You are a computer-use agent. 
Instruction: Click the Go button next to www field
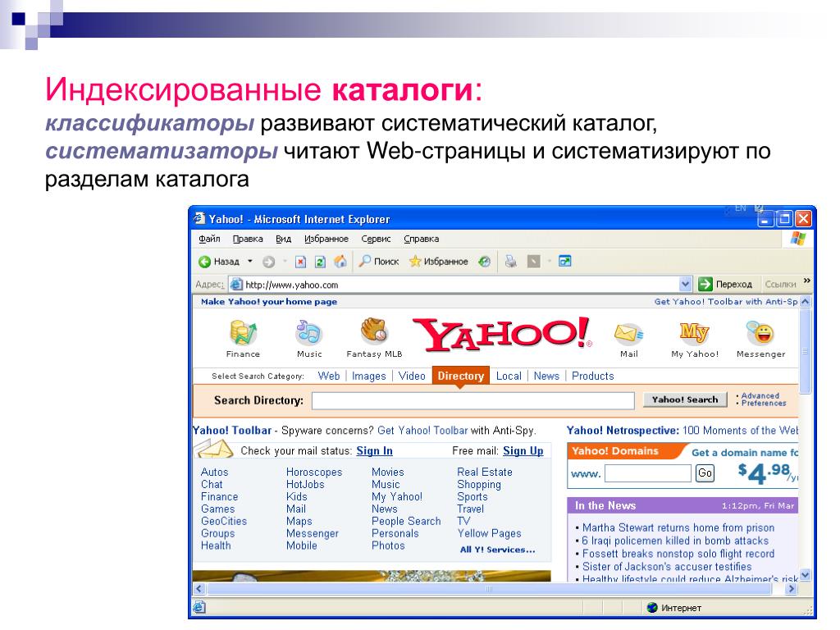[x=705, y=472]
